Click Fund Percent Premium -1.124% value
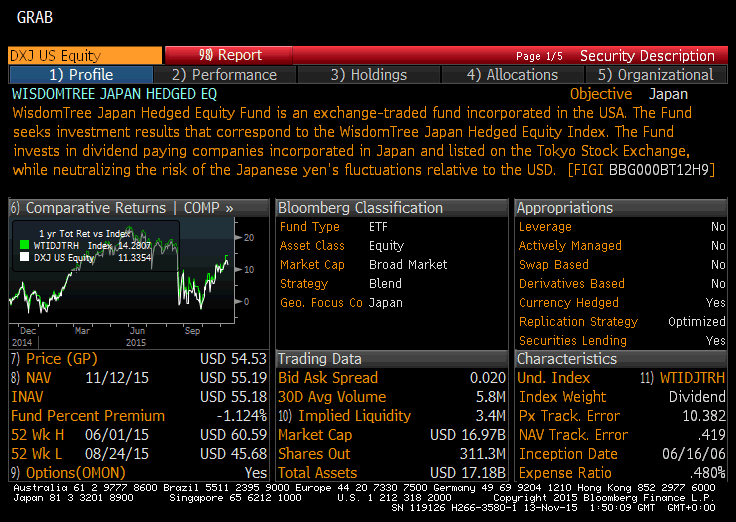This screenshot has height=522, width=736. (241, 416)
